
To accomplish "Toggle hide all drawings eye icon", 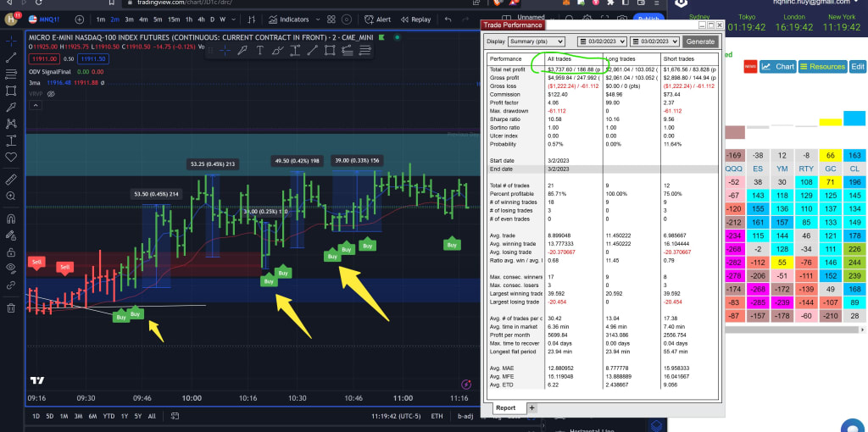I will (x=11, y=269).
